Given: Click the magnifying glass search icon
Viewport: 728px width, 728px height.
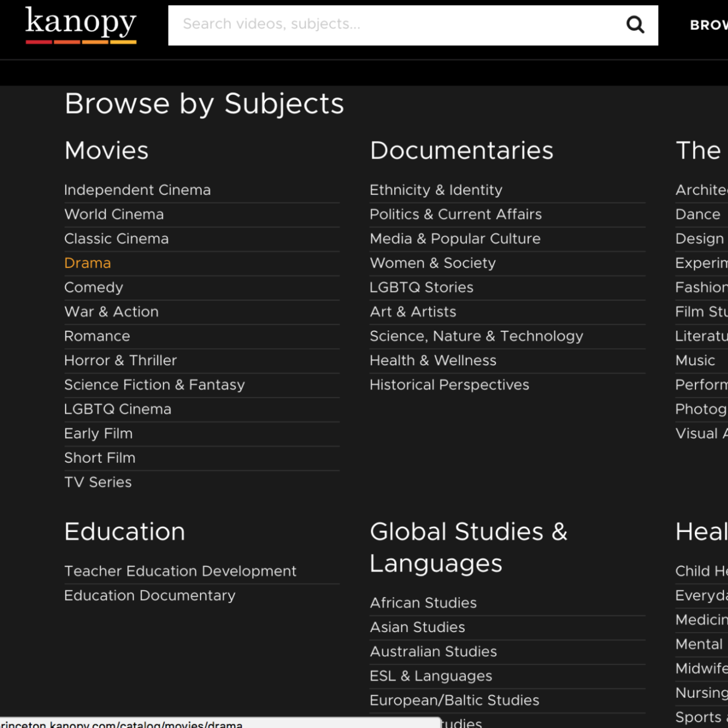Looking at the screenshot, I should 635,24.
